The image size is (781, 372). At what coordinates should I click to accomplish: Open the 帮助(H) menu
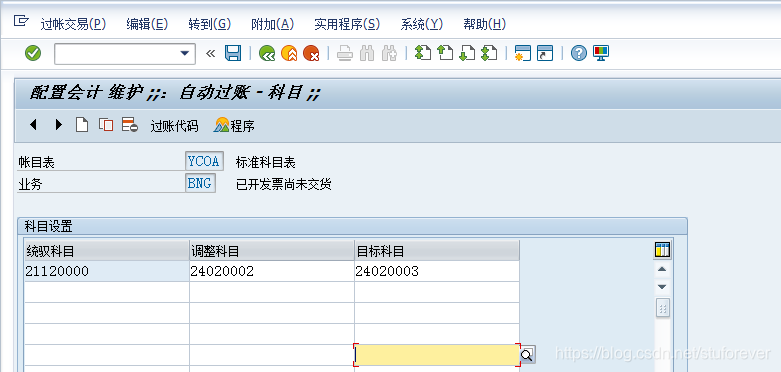[485, 24]
